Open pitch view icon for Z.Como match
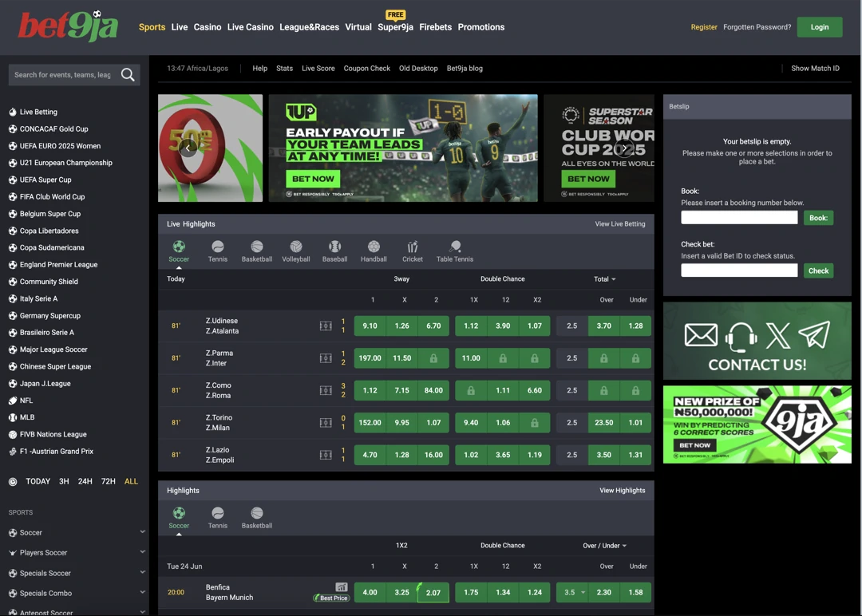862x616 pixels. (326, 390)
